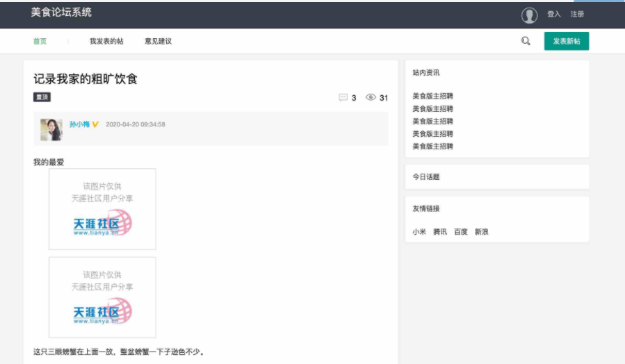
Task: Open the last 美食版主招聘 news item
Action: [433, 146]
